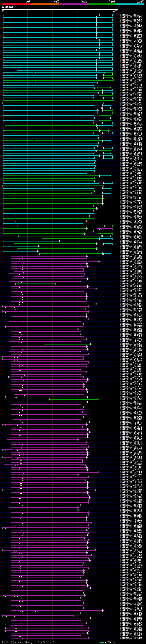Click the UniRef100_O48814 label

(x=131, y=354)
